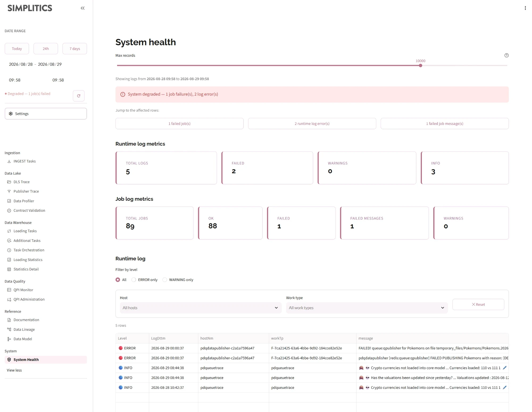The image size is (532, 412).
Task: Click the Loading Tasks icon
Action: click(9, 231)
